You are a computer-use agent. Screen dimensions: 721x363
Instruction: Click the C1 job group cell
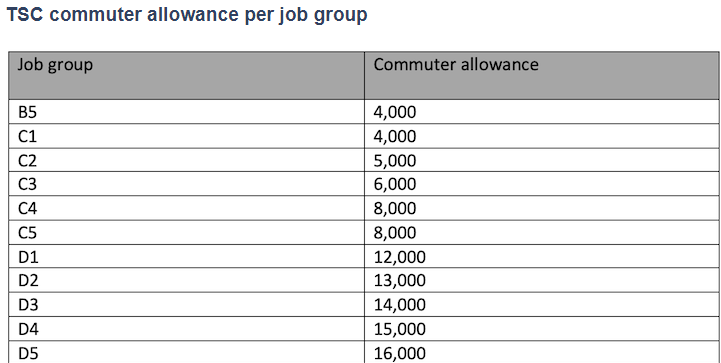[186, 136]
